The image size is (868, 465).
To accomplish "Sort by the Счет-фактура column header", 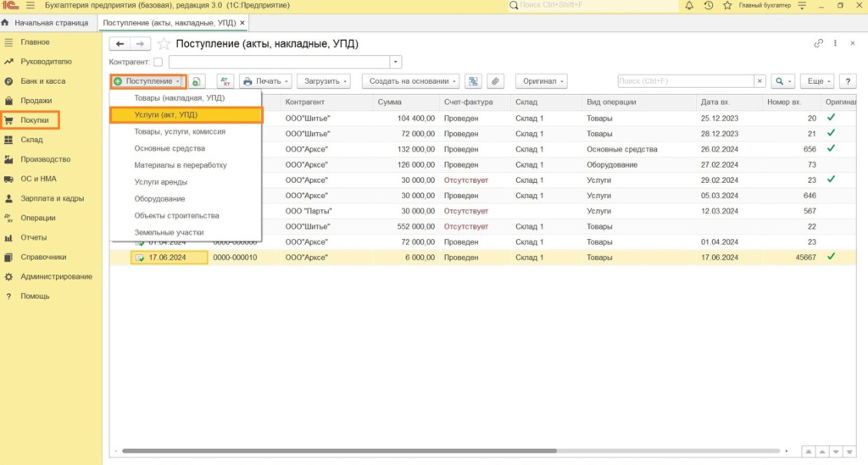I will (x=475, y=102).
